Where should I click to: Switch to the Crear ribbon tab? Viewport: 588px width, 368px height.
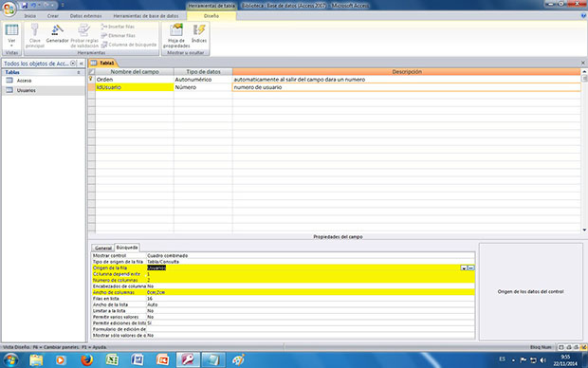click(53, 16)
